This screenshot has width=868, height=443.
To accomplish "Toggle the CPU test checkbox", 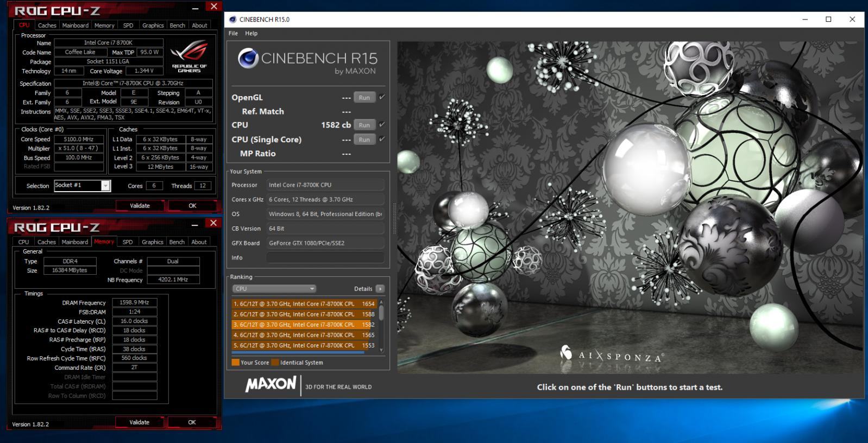I will (382, 124).
